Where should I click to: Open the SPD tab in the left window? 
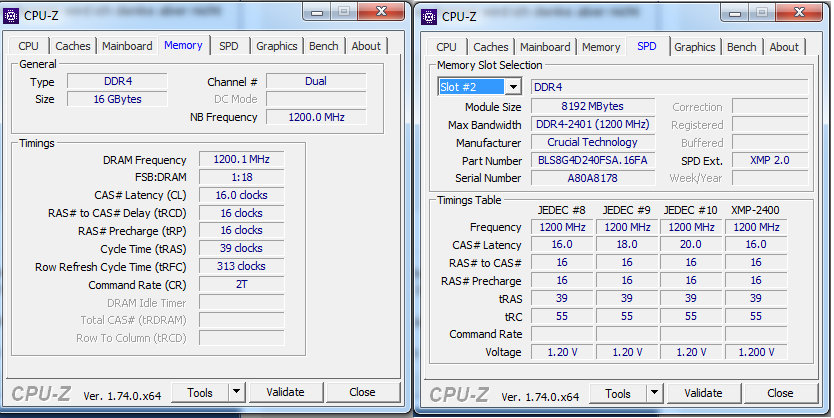229,46
